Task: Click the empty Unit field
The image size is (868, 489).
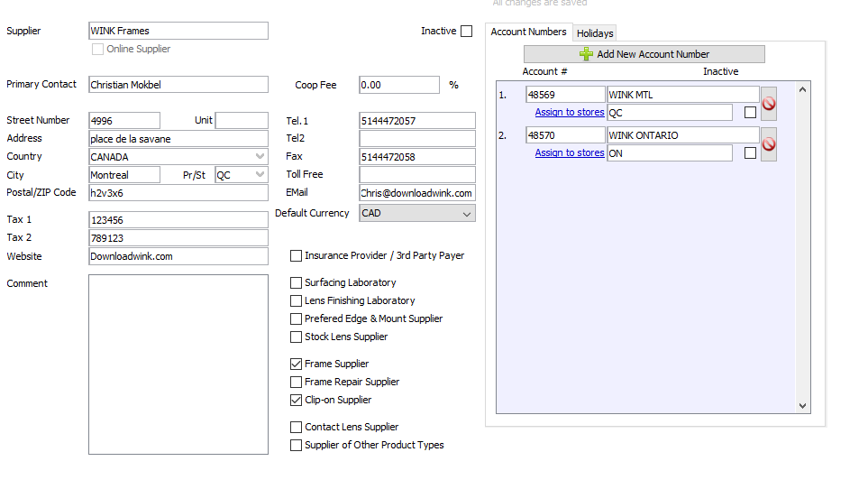Action: pos(242,121)
